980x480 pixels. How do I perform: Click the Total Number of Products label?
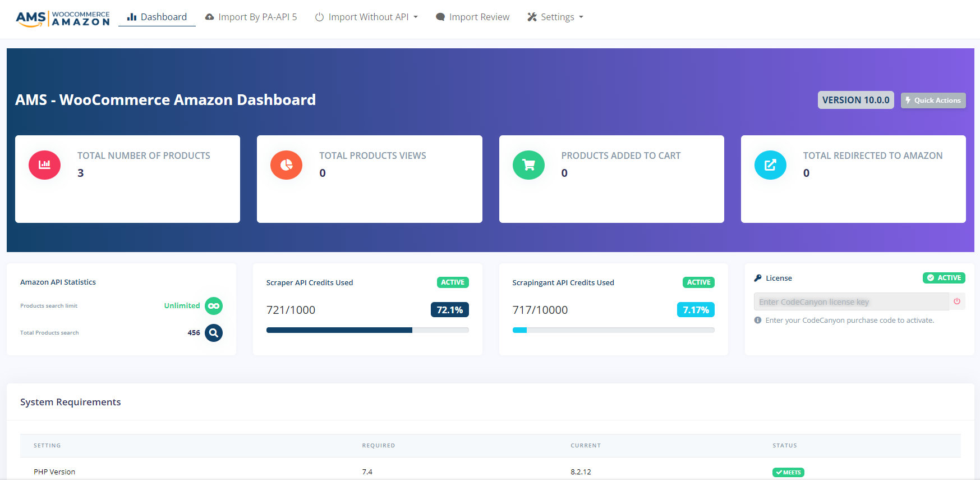[x=144, y=156]
